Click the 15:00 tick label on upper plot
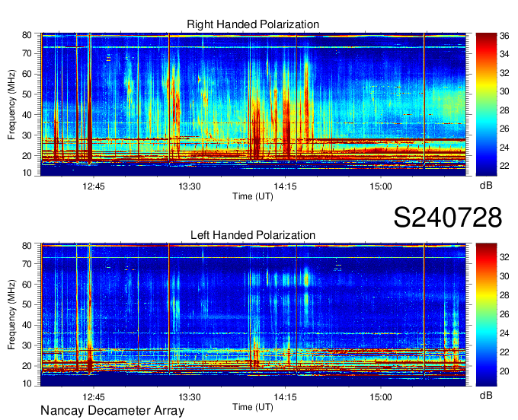This screenshot has height=420, width=518. (x=381, y=186)
